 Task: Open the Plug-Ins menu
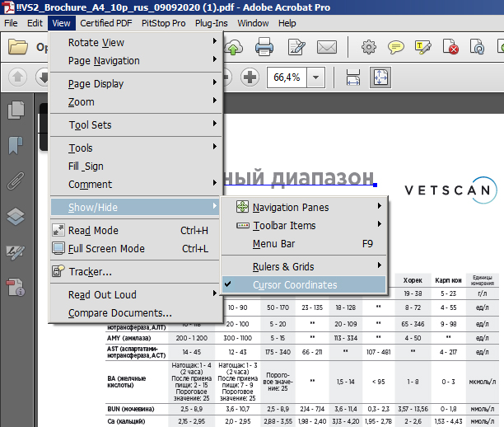(x=211, y=23)
